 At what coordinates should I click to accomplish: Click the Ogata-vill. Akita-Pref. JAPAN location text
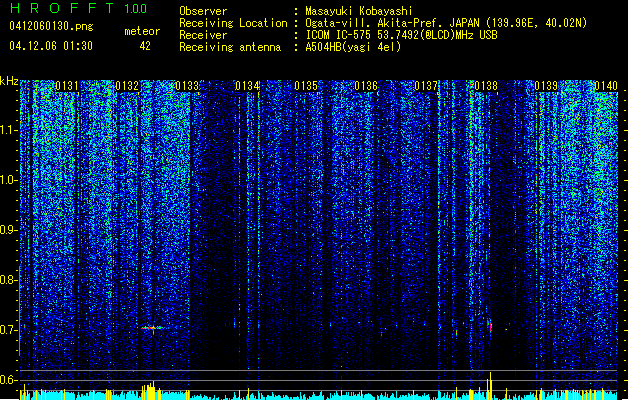(x=446, y=23)
